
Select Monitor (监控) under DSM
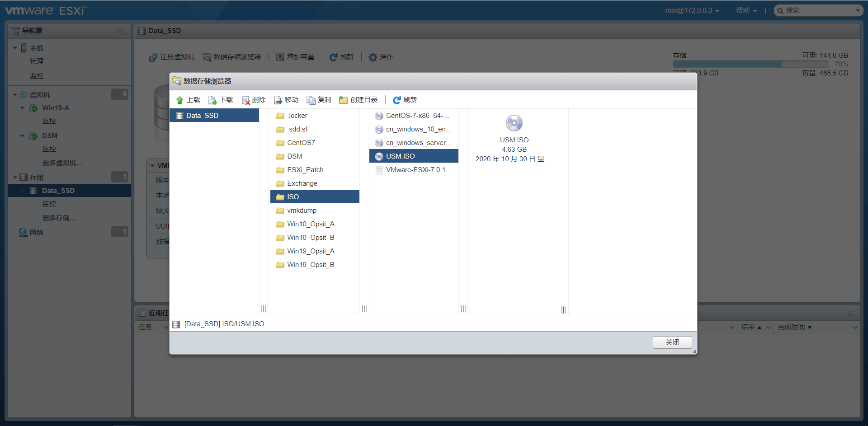pos(49,149)
